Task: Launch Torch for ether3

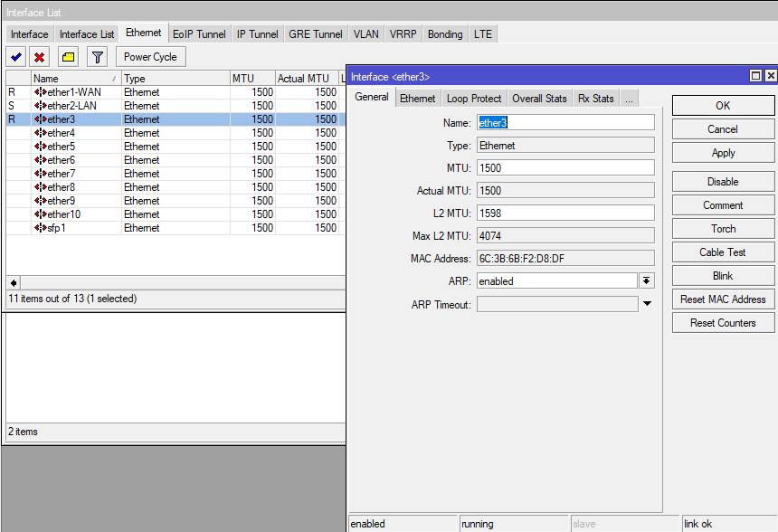Action: click(723, 229)
